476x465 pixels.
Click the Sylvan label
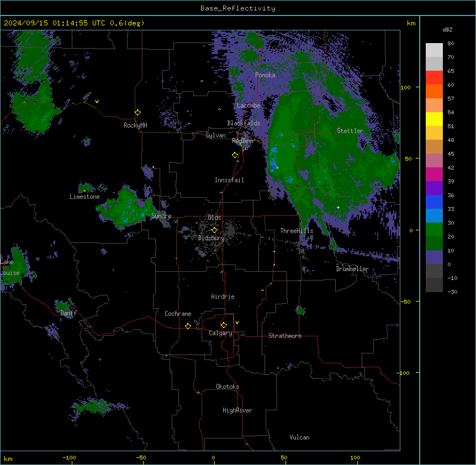[215, 135]
